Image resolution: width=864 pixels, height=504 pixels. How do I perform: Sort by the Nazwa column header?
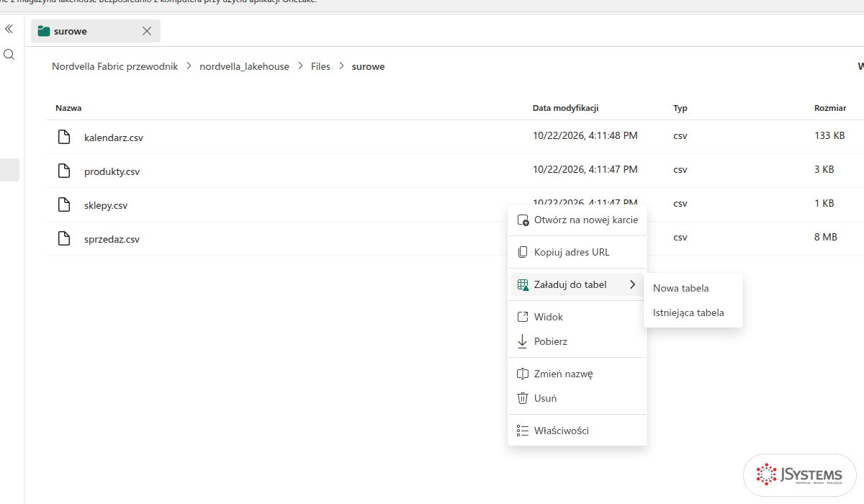tap(68, 108)
